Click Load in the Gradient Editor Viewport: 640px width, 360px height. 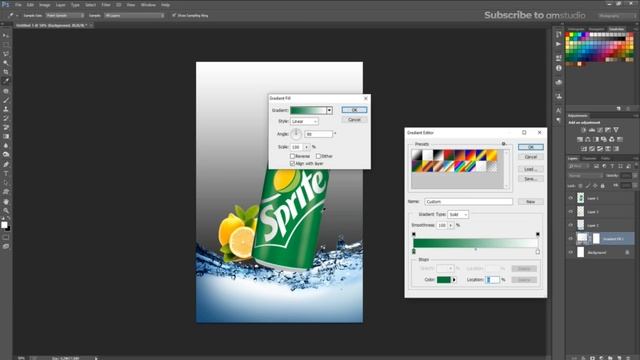click(531, 169)
